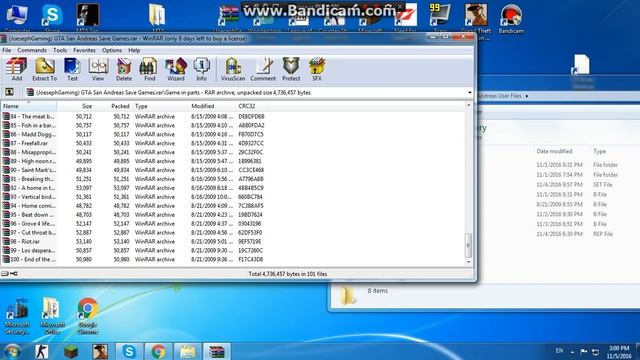
Task: Select the '88 - Misappropri...' file
Action: pos(29,152)
